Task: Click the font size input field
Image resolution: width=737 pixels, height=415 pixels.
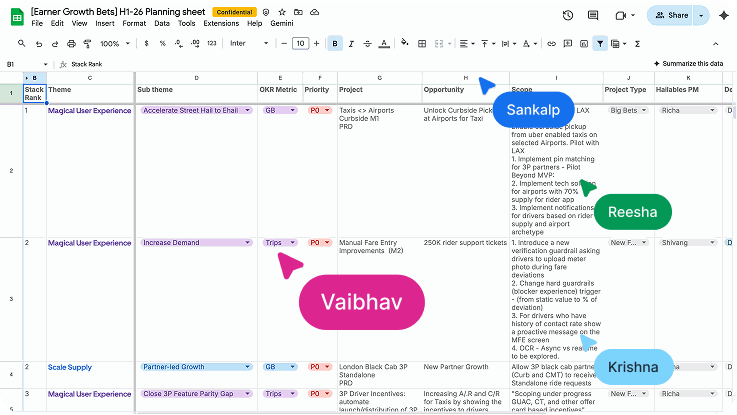Action: coord(301,44)
